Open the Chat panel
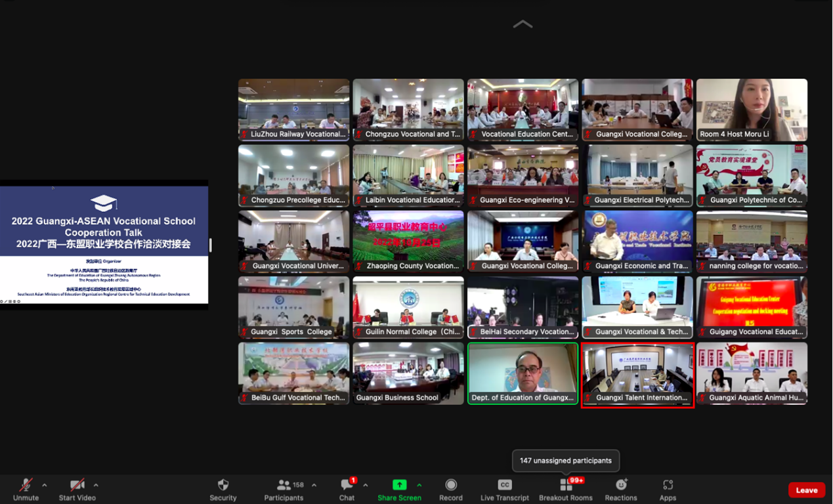This screenshot has height=504, width=833. tap(347, 489)
